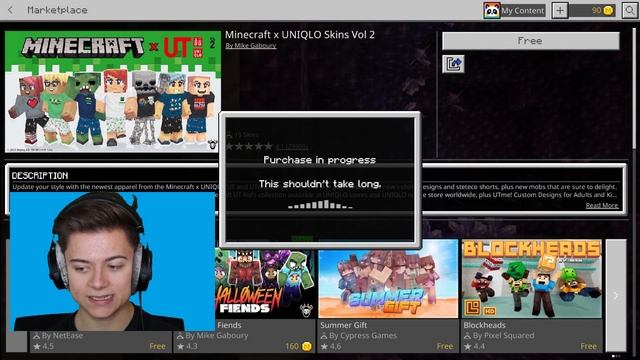
Task: Click Free label under Summer Gift
Action: click(444, 346)
